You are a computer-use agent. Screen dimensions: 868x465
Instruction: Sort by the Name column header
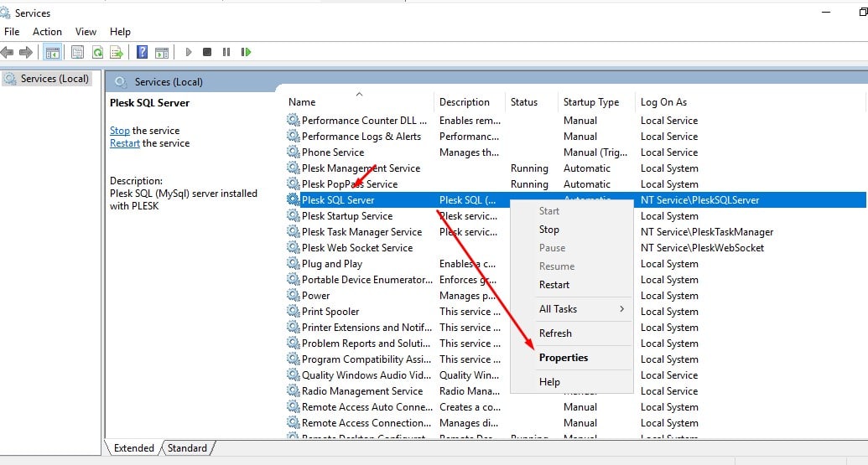(359, 101)
